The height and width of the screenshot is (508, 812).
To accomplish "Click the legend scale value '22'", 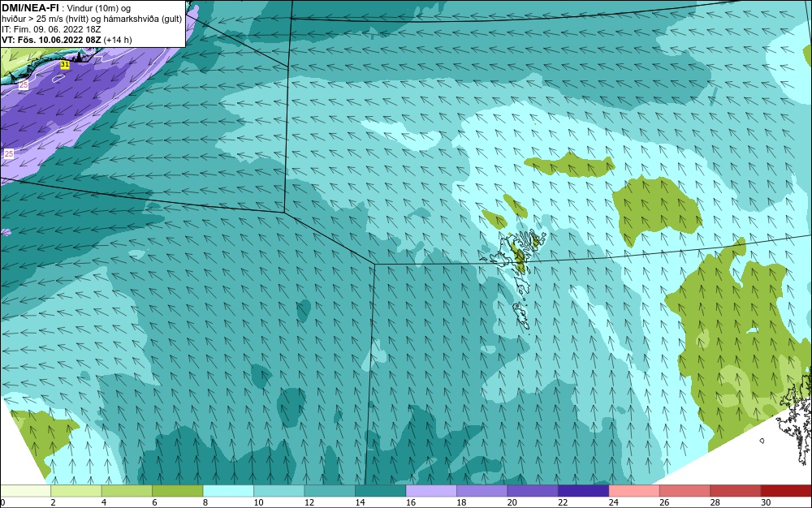I will tap(563, 502).
